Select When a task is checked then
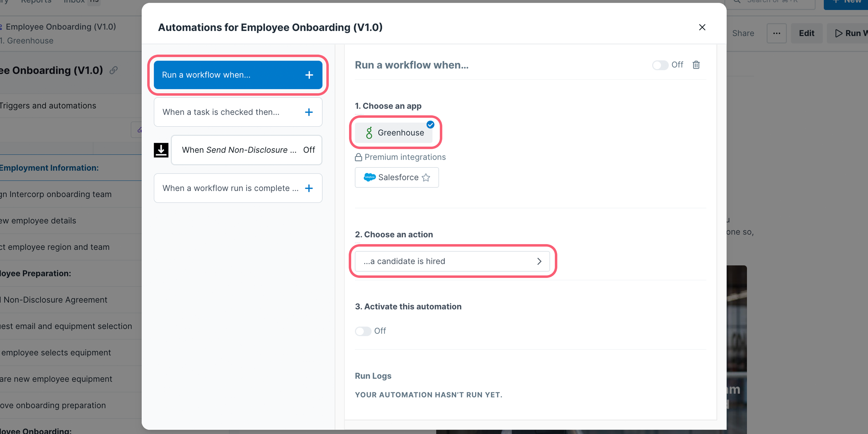 pos(238,112)
